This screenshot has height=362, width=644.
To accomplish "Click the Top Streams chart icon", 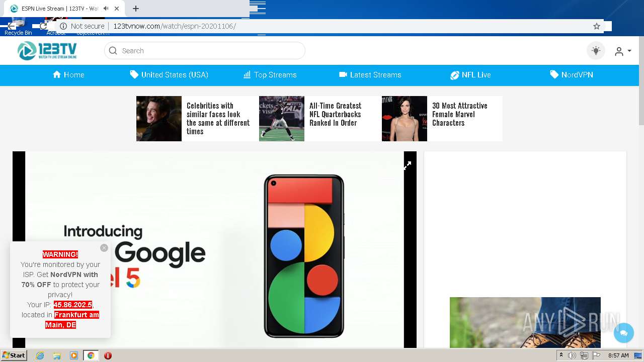I will tap(247, 75).
